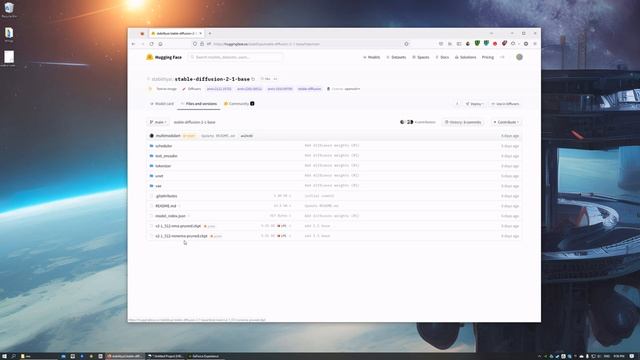Open the Spaces nav link

pos(421,57)
